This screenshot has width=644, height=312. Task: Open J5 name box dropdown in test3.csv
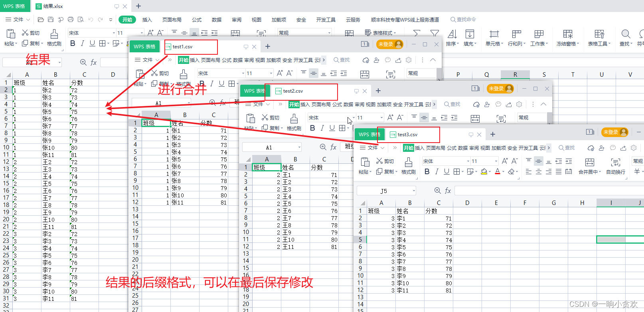pyautogui.click(x=414, y=191)
